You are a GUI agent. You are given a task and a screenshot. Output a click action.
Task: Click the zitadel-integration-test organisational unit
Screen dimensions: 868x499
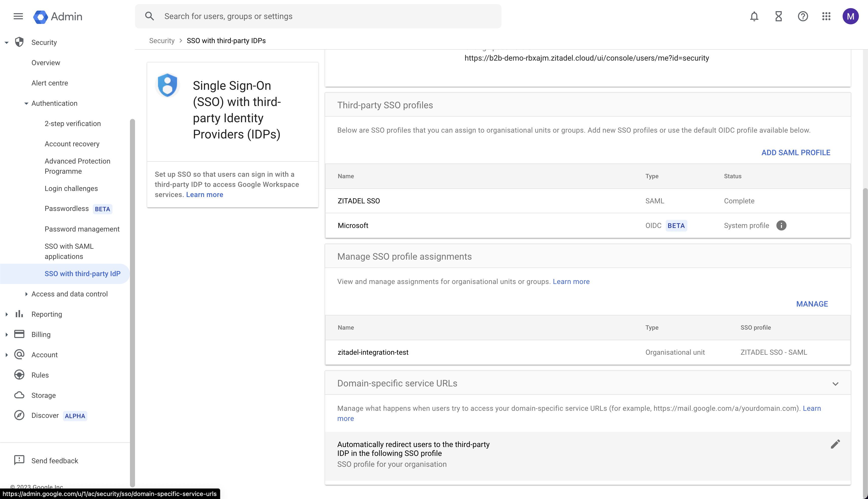click(373, 352)
